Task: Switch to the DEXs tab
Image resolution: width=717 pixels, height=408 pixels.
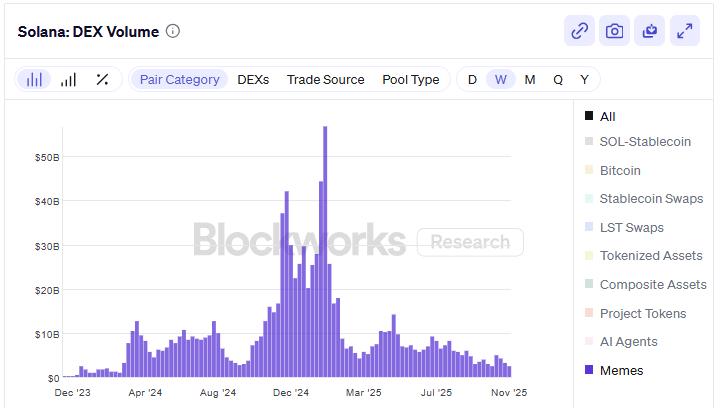Action: point(253,79)
